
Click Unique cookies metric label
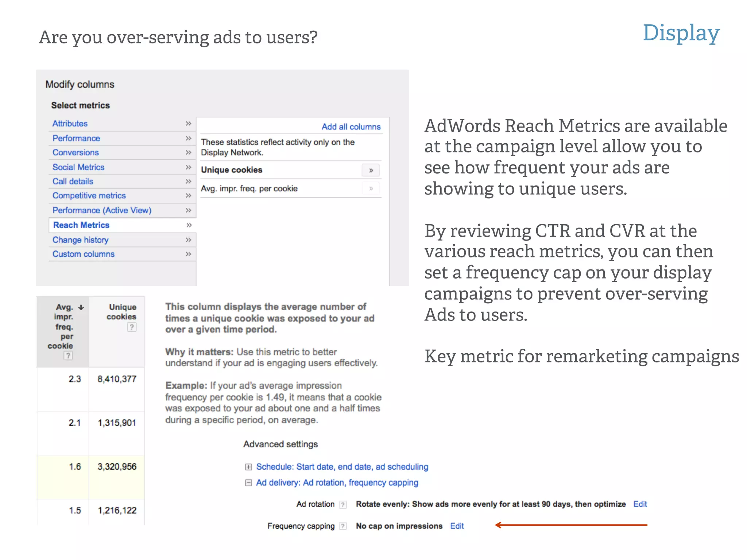click(x=232, y=170)
